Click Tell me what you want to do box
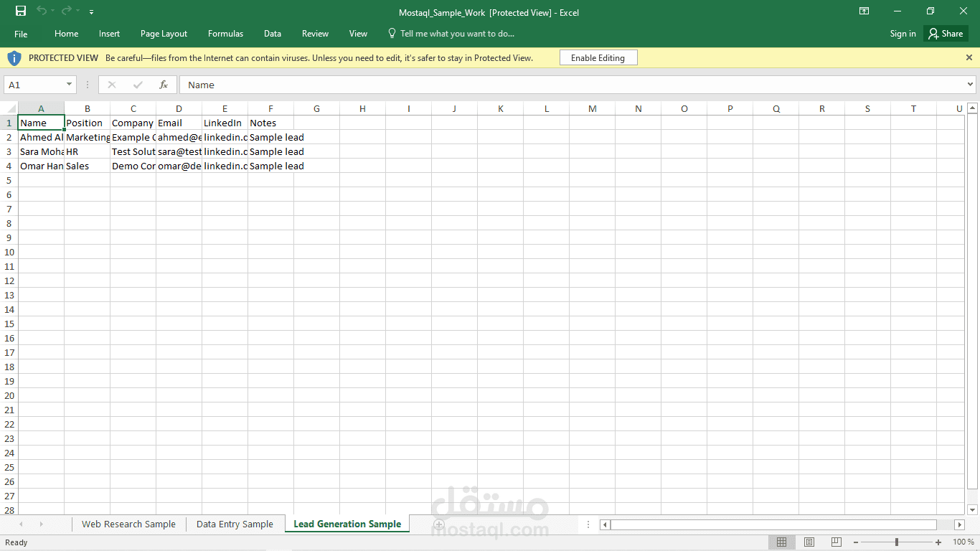980x551 pixels. point(451,34)
